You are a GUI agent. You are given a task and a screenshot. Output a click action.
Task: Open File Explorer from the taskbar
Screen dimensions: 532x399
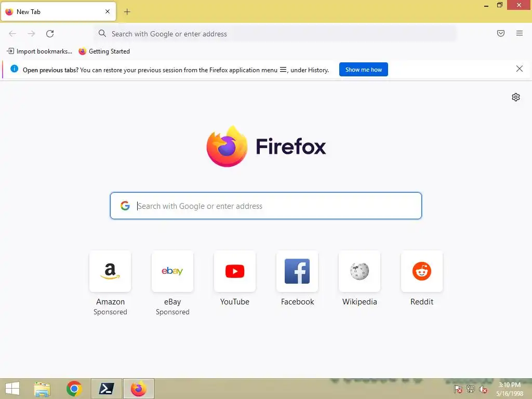[x=43, y=389]
